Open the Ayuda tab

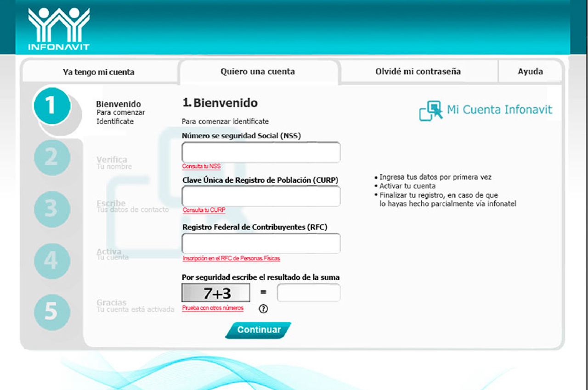click(530, 72)
